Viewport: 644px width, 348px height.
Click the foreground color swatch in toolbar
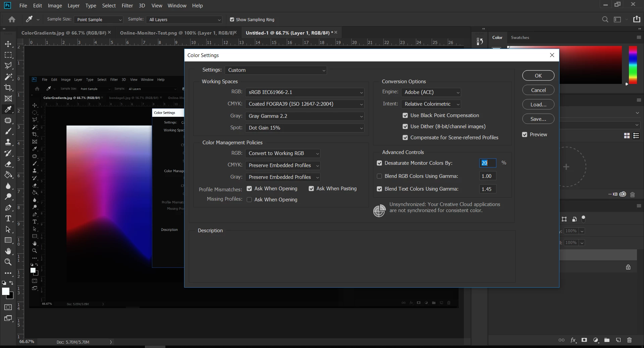click(6, 292)
